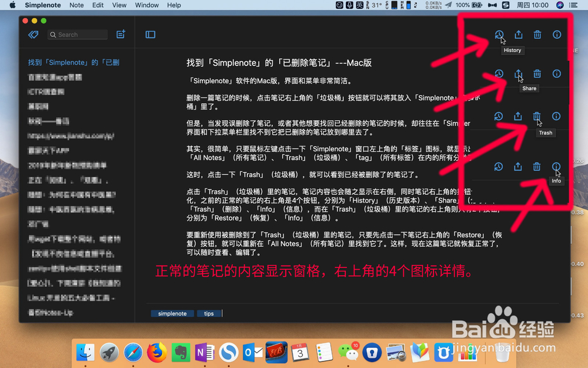The height and width of the screenshot is (368, 588).
Task: Click the 英 input method indicator
Action: tap(360, 5)
